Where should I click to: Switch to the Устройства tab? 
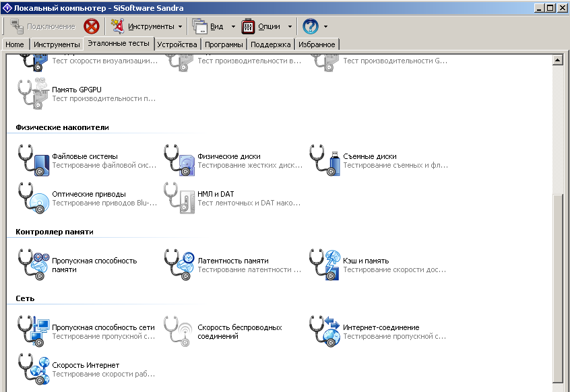(177, 44)
